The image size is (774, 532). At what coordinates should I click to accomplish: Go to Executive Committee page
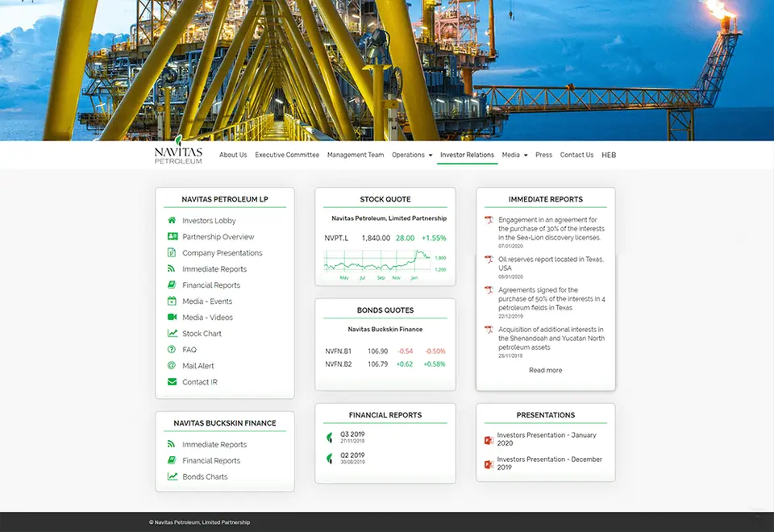[x=287, y=155]
